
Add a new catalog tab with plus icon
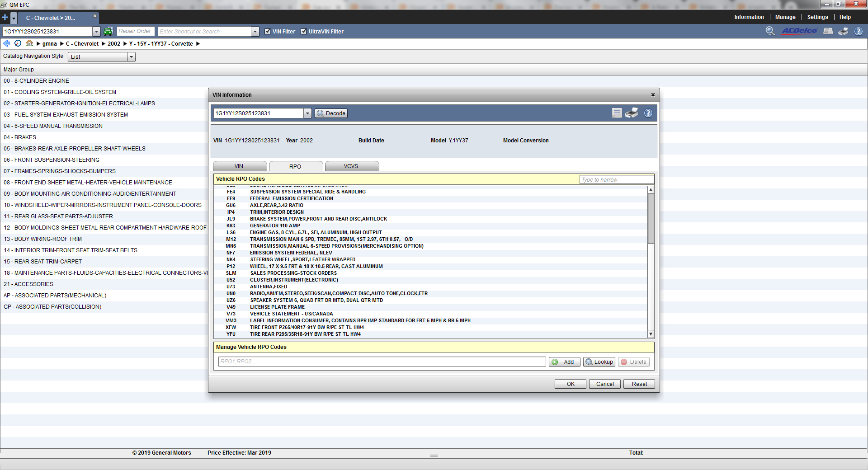[5, 18]
